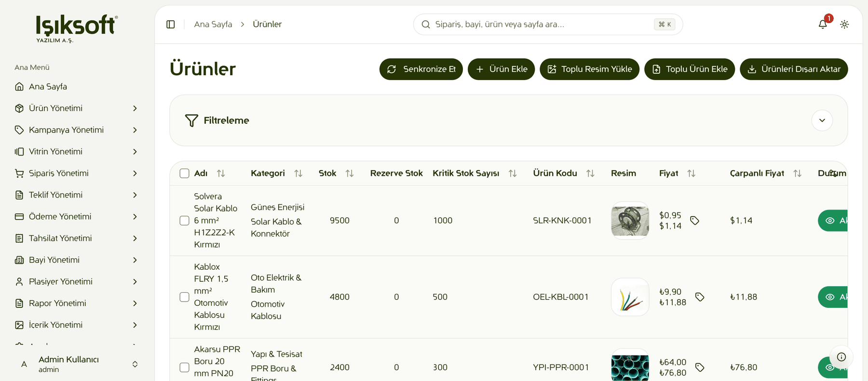The width and height of the screenshot is (868, 381).
Task: Click the Ürün Ekle button
Action: 501,69
